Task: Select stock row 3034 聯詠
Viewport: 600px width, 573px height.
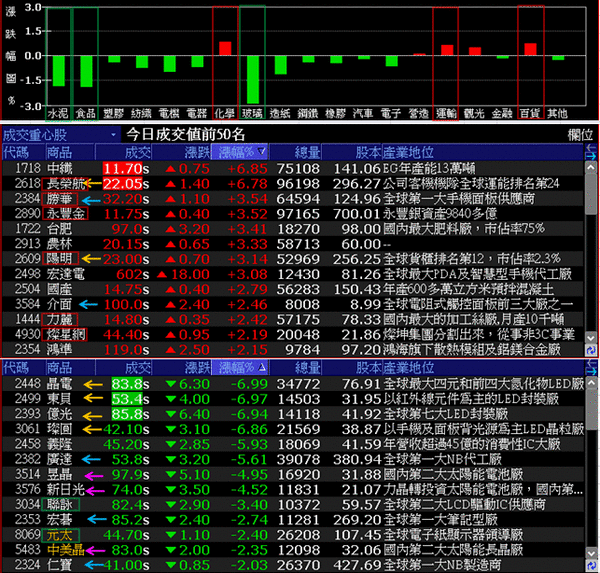Action: tap(293, 504)
